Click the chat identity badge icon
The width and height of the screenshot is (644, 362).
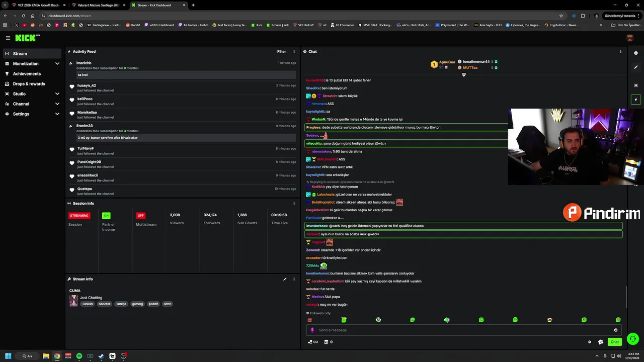pos(600,342)
